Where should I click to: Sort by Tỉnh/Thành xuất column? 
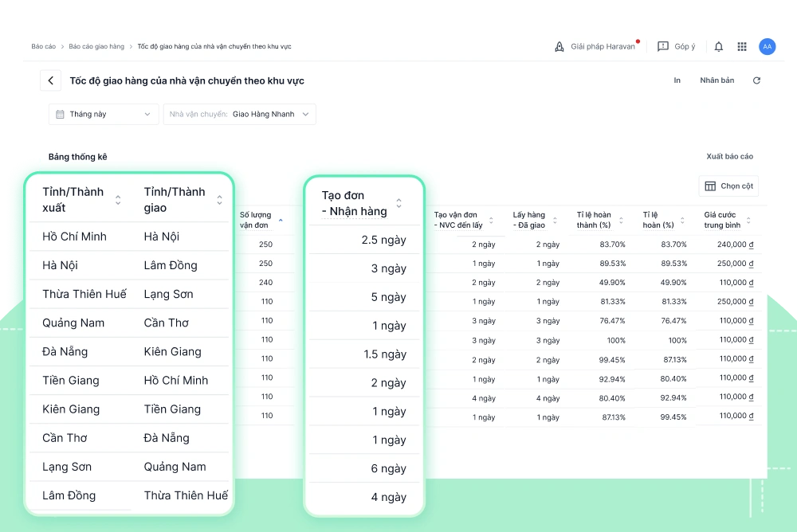tap(118, 200)
